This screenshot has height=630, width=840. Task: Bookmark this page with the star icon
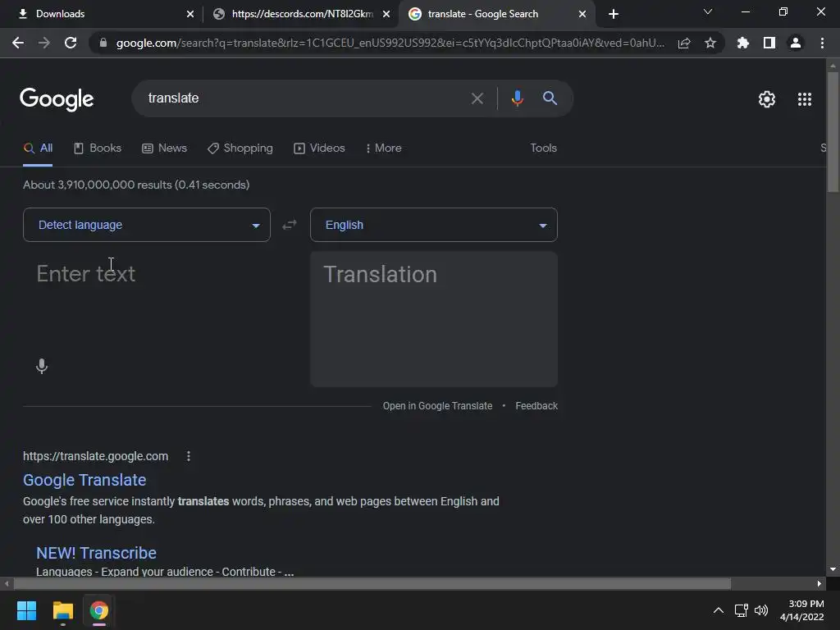(710, 43)
